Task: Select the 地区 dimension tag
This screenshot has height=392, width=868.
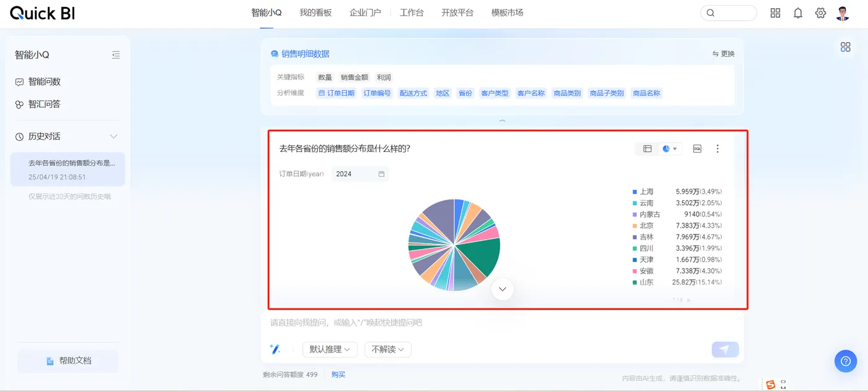Action: (443, 93)
